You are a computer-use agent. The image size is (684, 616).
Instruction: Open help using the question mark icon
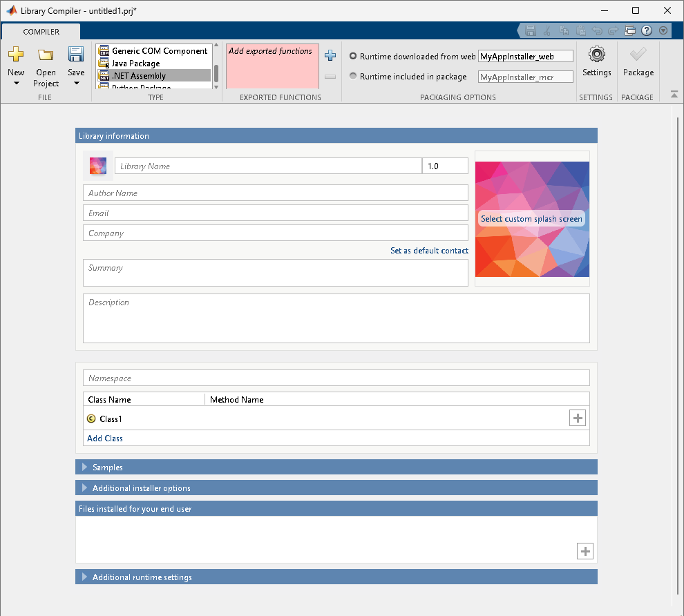(647, 30)
